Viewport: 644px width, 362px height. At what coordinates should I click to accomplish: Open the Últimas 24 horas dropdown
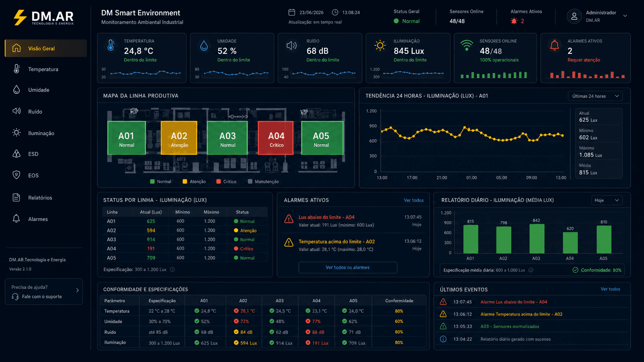(x=595, y=96)
